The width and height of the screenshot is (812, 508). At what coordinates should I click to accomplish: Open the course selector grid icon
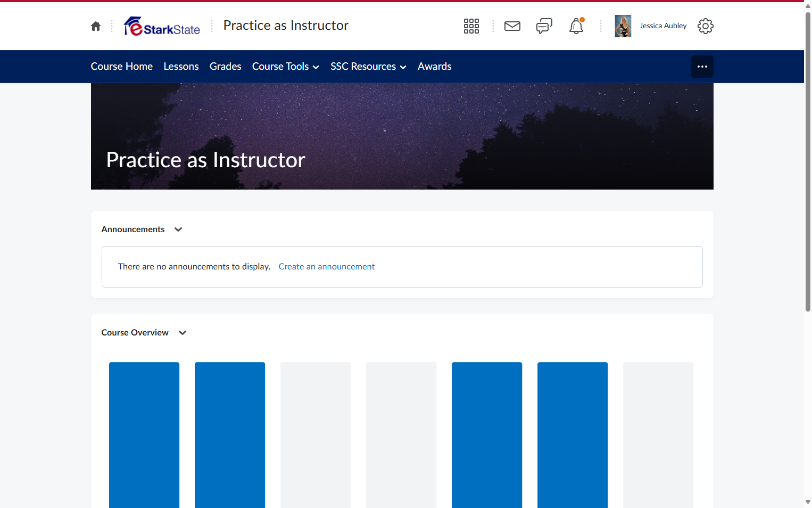pyautogui.click(x=471, y=26)
